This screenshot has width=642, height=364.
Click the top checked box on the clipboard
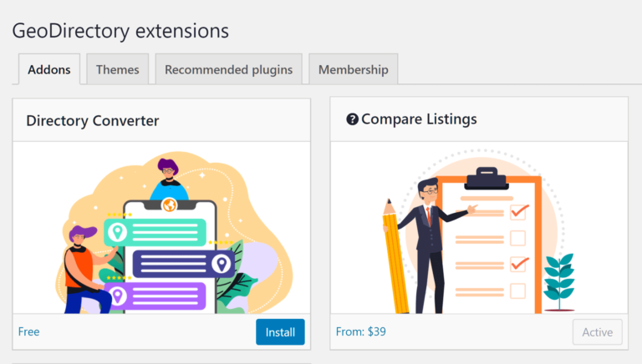518,211
